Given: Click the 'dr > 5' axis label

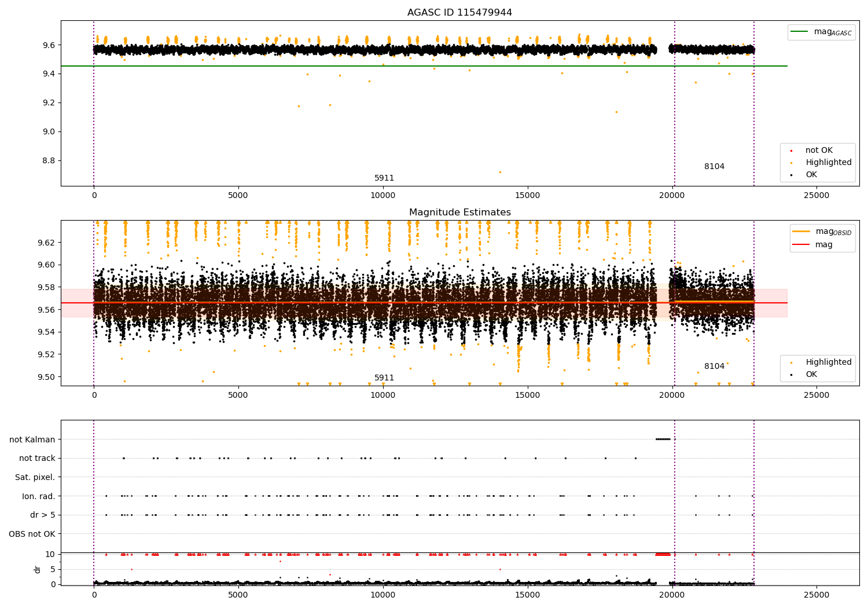Looking at the screenshot, I should pyautogui.click(x=42, y=515).
